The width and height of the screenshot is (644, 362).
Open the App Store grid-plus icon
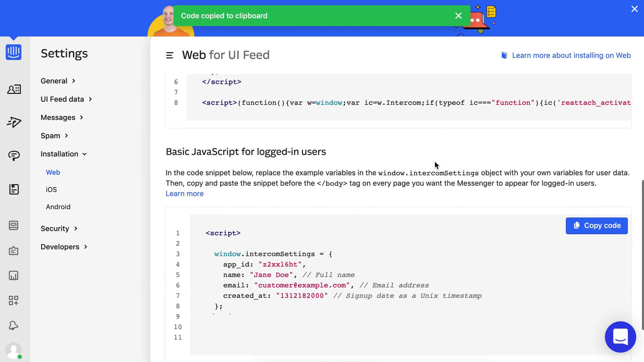coord(14,301)
